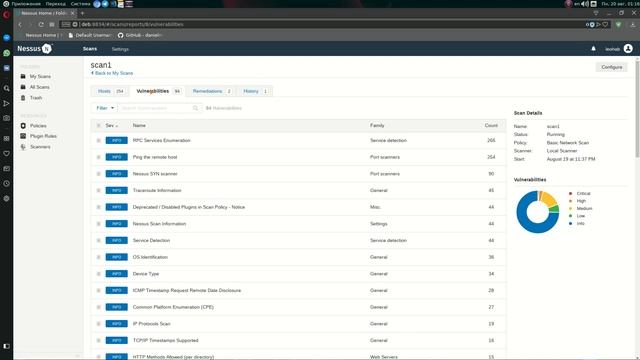Open Messenger in Opera sidebar

tap(7, 38)
